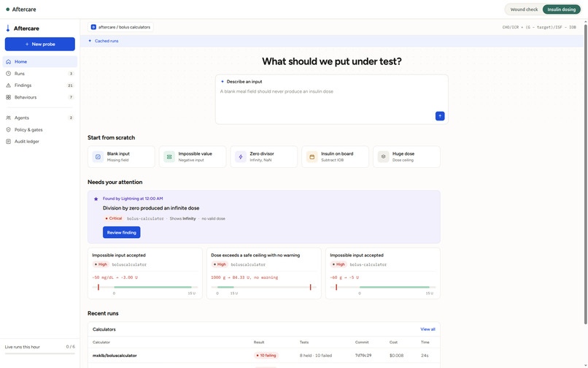Open the -60 g impossible input card
This screenshot has height=368, width=588.
pyautogui.click(x=383, y=273)
